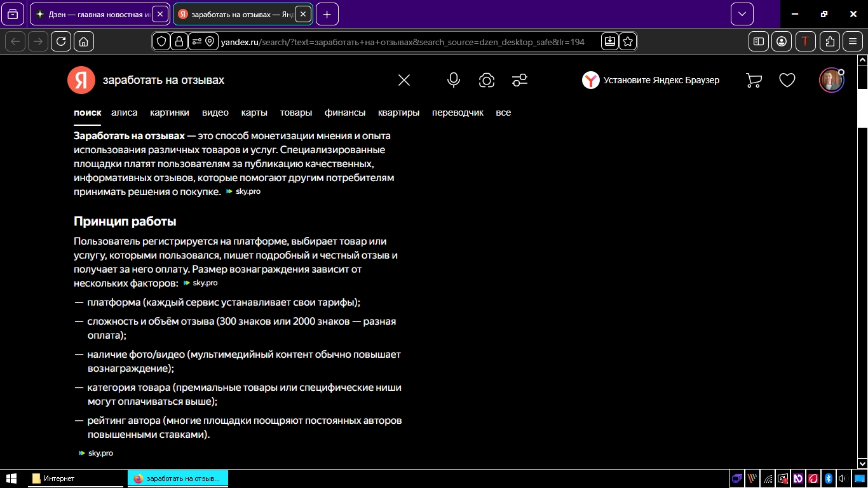
Task: Open image search via camera icon
Action: click(x=487, y=80)
